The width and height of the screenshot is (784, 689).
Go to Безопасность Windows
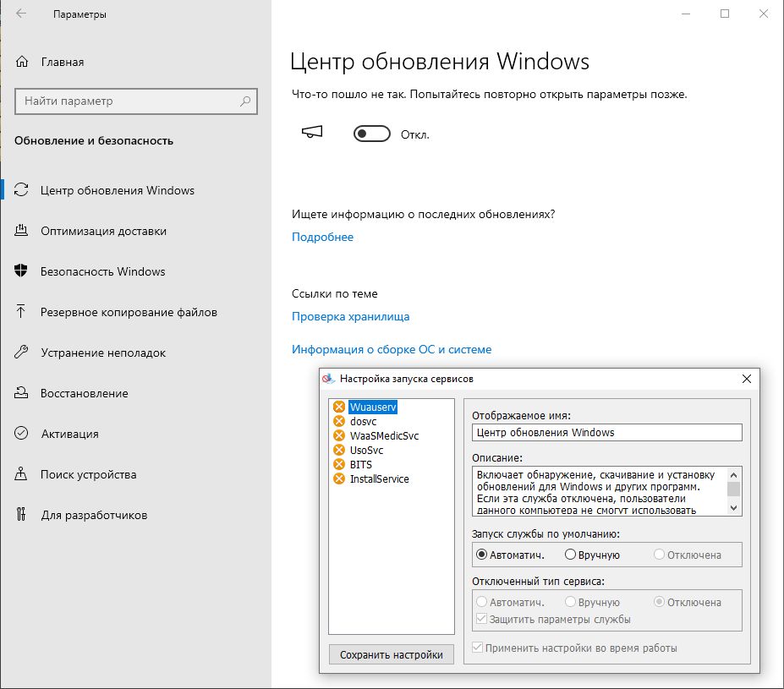pos(102,271)
